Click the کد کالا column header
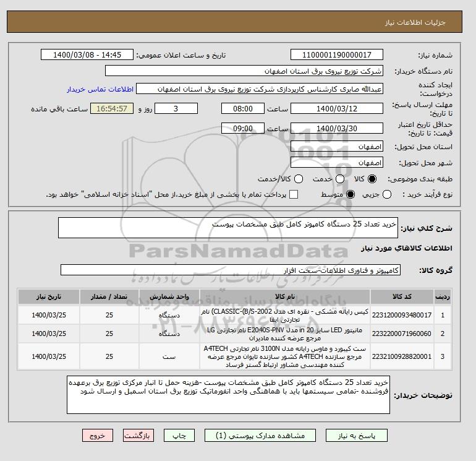 pos(402,296)
